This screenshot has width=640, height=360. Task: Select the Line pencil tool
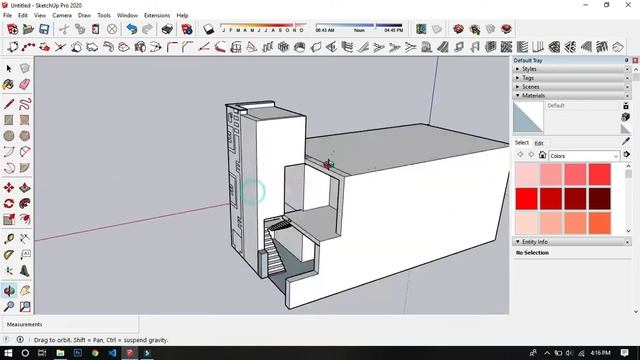(9, 104)
